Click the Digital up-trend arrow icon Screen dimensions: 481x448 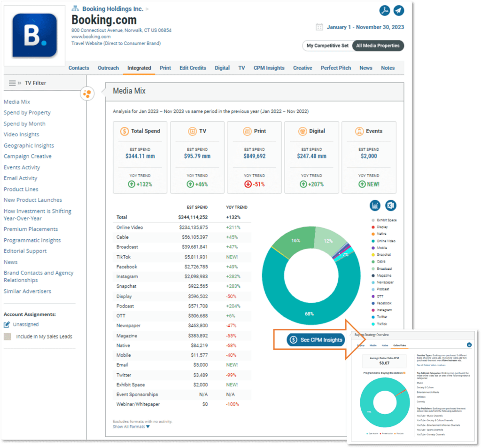click(x=303, y=184)
